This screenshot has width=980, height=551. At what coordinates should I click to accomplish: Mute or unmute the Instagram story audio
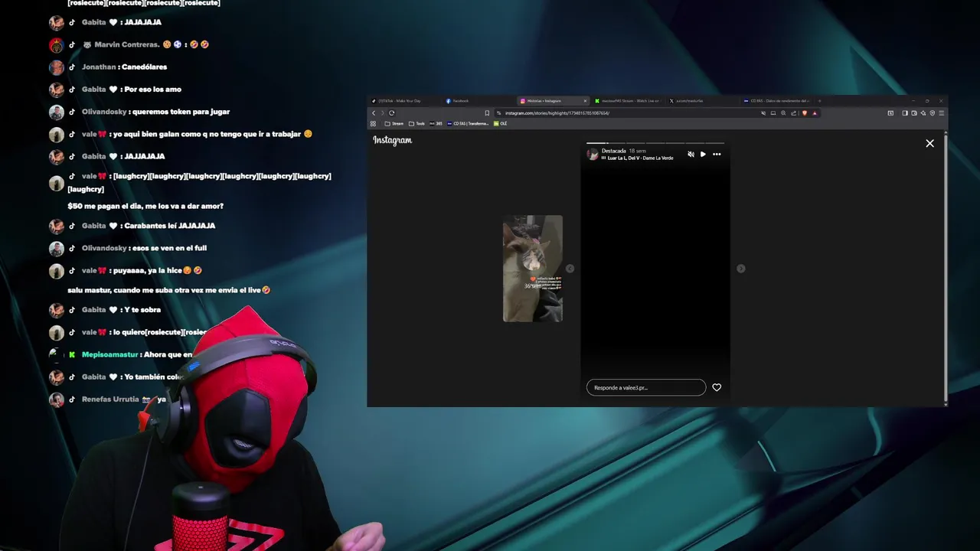tap(691, 155)
